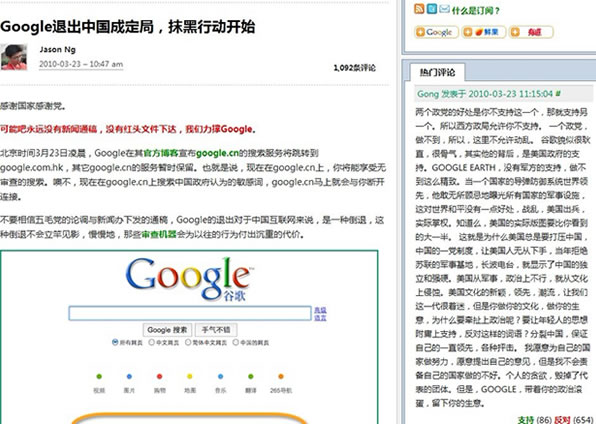
Task: Click the Google 谷歌 logo
Action: coord(189,279)
